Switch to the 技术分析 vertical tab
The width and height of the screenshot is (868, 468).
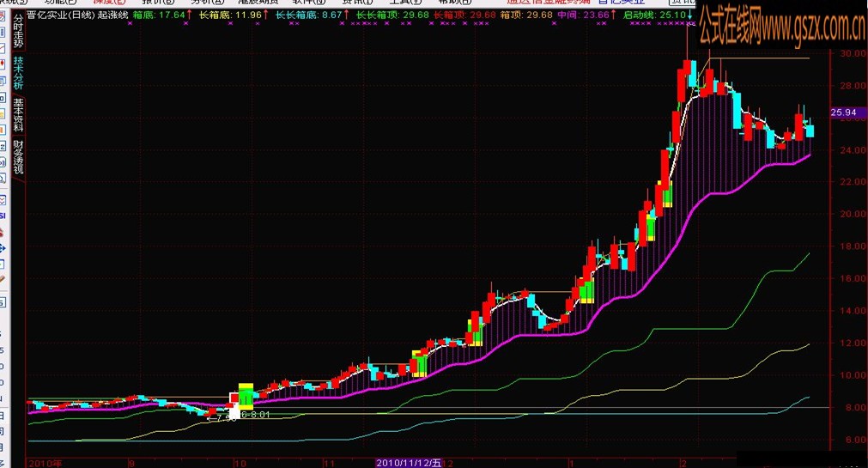coord(18,72)
